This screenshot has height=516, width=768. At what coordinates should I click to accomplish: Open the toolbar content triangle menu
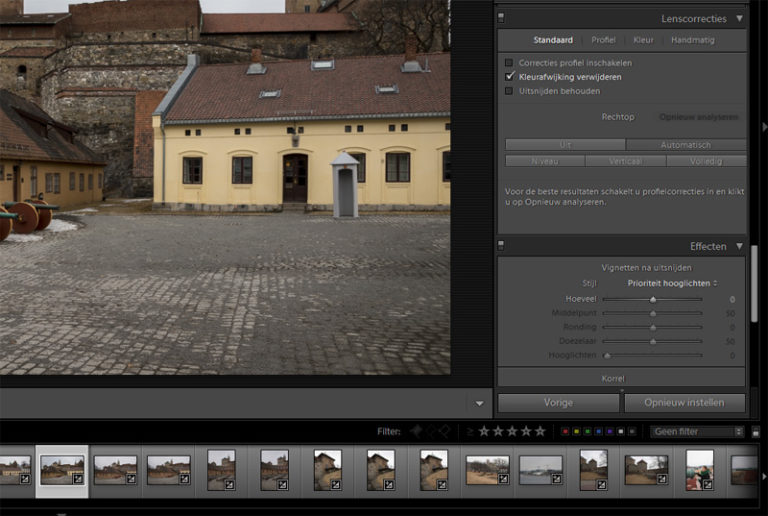(480, 403)
